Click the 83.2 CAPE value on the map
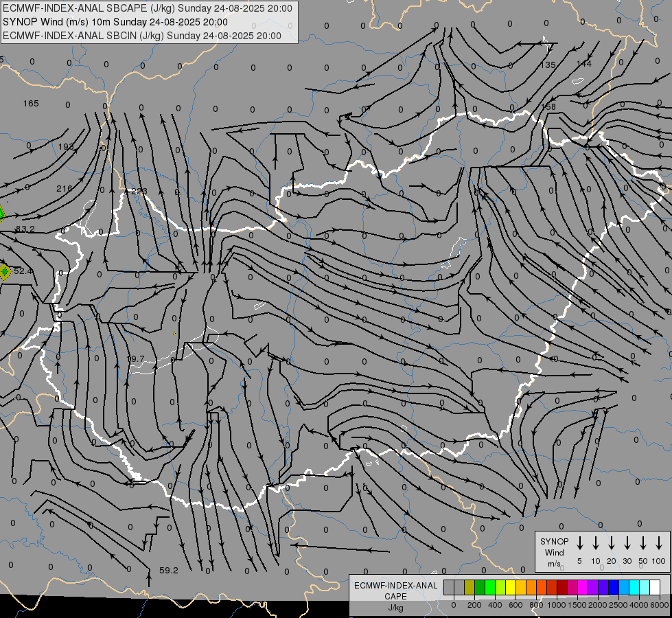Image resolution: width=672 pixels, height=618 pixels. [25, 229]
